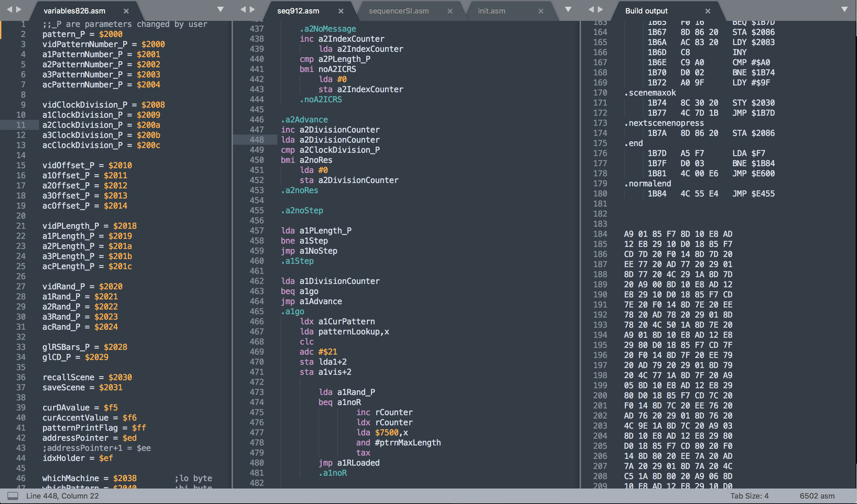Go to previous tab in build pane
Screen dimensions: 857x504
(591, 9)
